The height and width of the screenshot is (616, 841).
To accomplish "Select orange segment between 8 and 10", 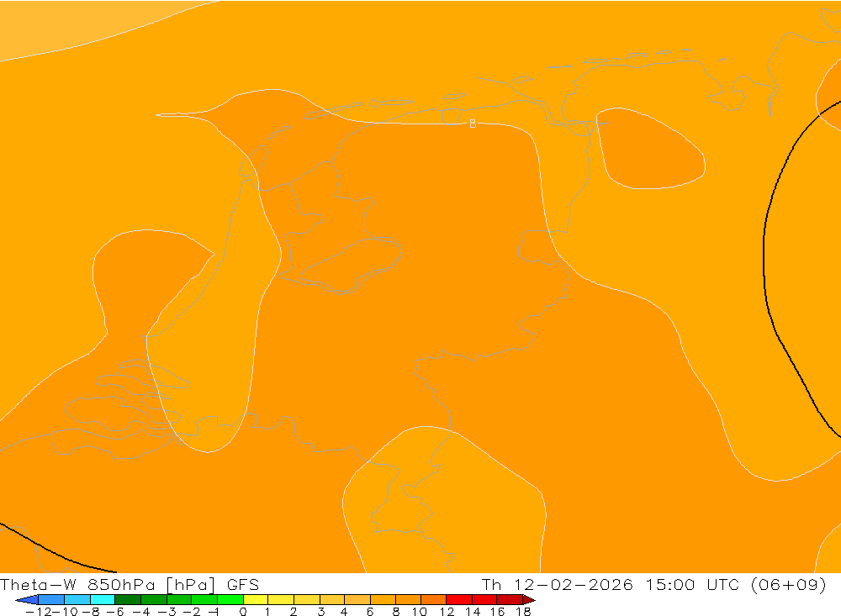I will [408, 600].
